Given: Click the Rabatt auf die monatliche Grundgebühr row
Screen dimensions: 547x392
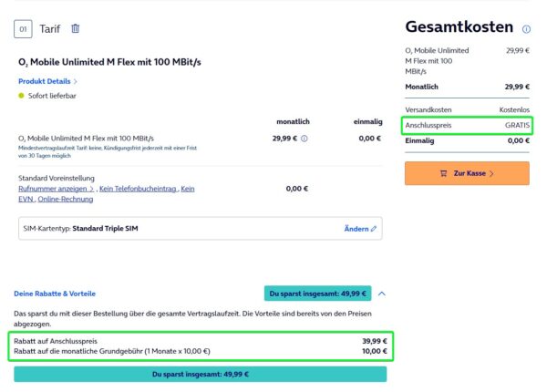Looking at the screenshot, I should pyautogui.click(x=201, y=351).
